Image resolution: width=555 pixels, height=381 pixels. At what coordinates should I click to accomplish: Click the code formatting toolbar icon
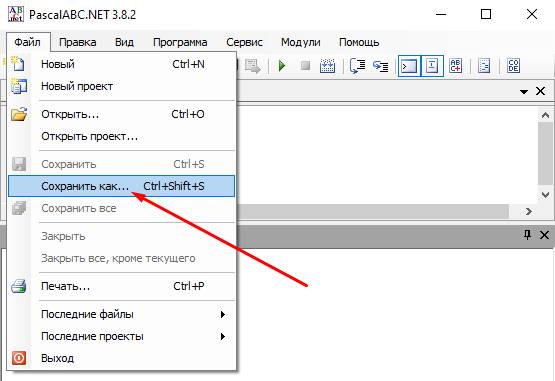484,66
